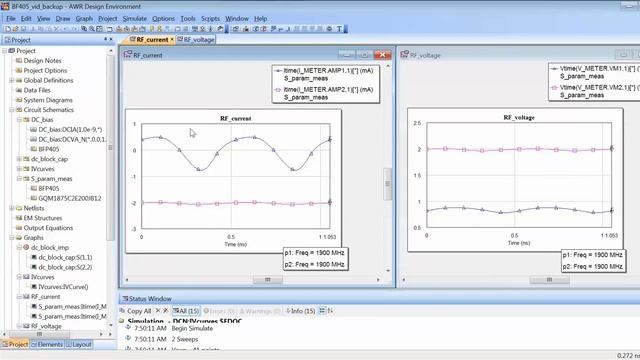Click the round gear toolbar icon beside T
Image resolution: width=640 pixels, height=360 pixels.
[329, 29]
